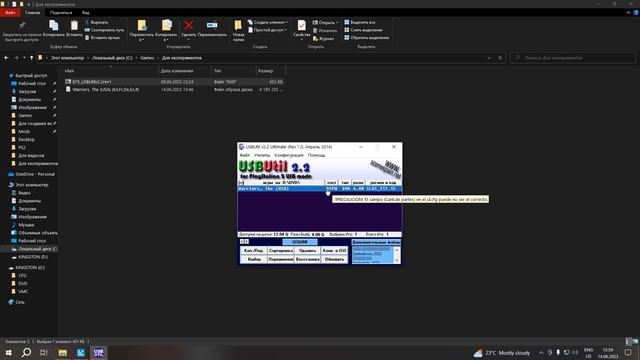Click USBUtil Выбор button

[253, 259]
